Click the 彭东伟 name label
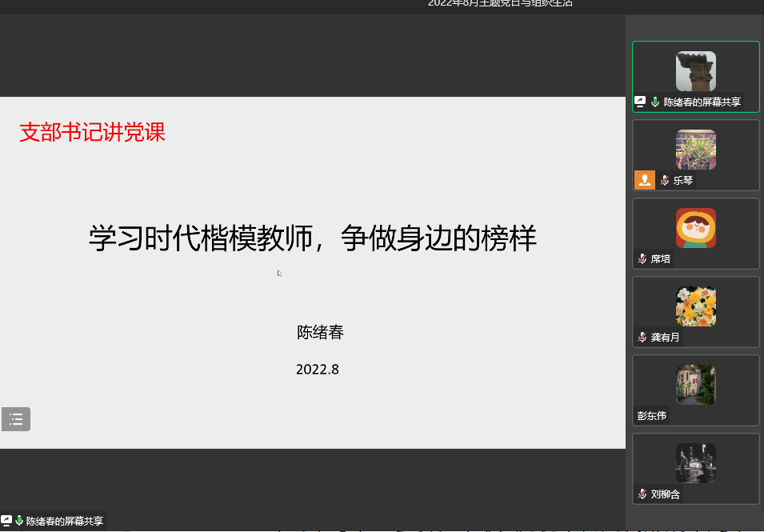764x532 pixels. tap(651, 416)
